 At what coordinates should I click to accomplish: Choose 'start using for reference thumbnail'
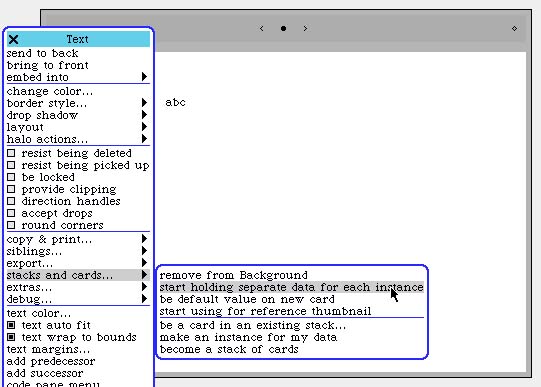292,311
